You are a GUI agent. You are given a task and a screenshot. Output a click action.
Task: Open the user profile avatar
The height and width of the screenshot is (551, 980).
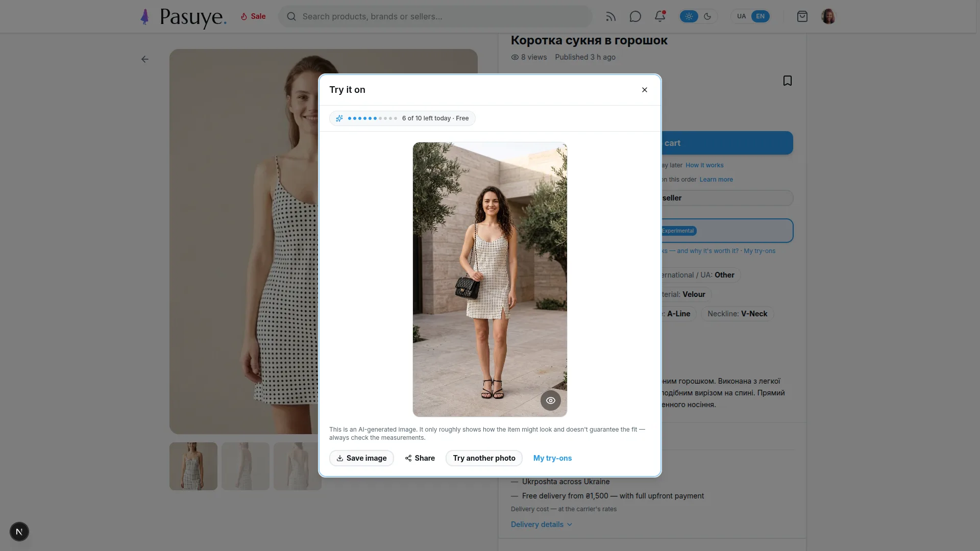point(828,17)
